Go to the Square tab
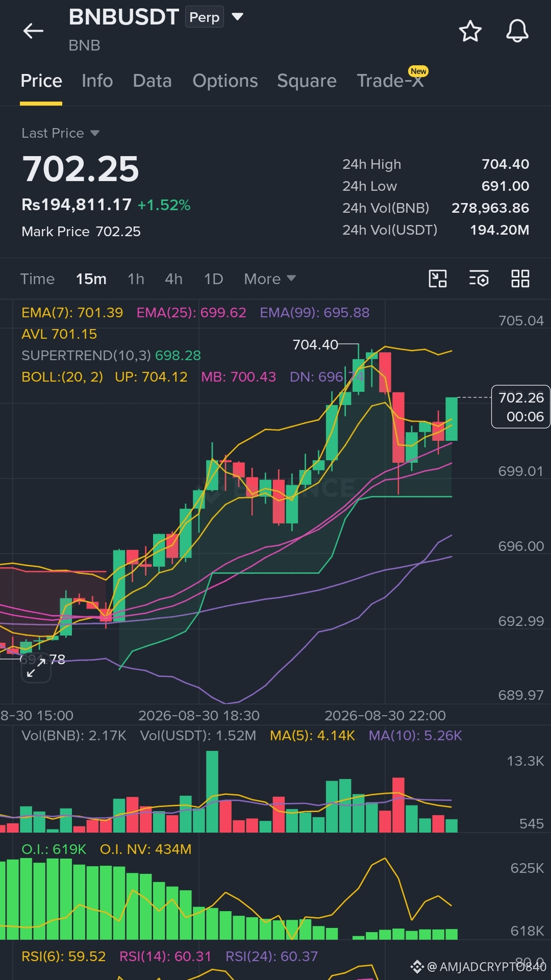 pyautogui.click(x=307, y=81)
